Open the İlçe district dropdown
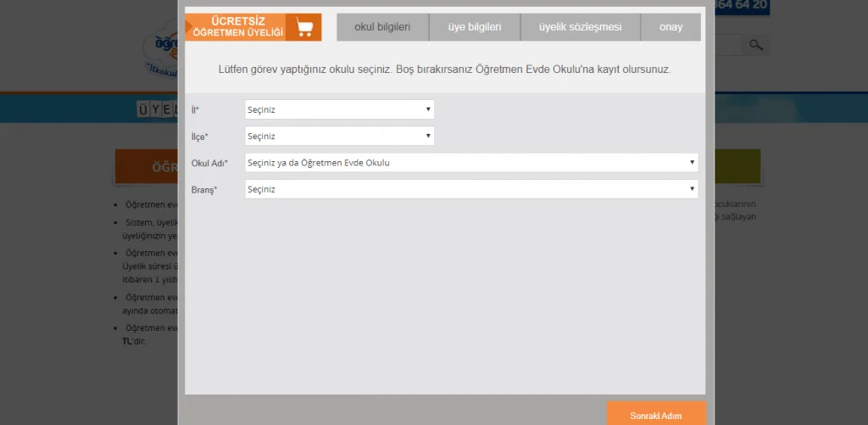The height and width of the screenshot is (425, 868). point(339,136)
